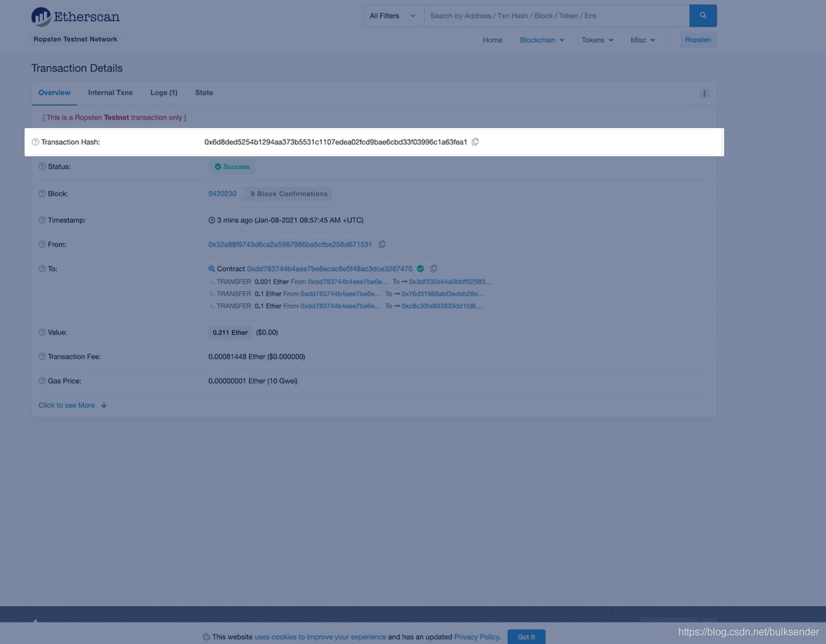Open the Logs (1) tab
This screenshot has height=644, width=826.
[x=164, y=93]
